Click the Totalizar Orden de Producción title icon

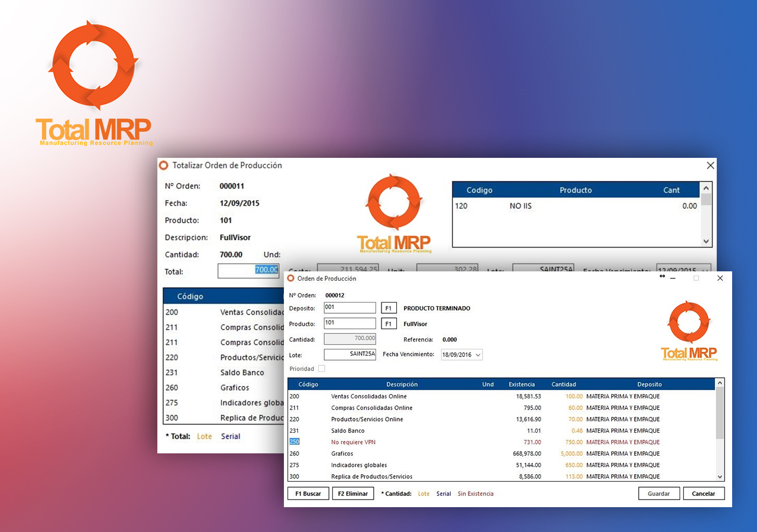(164, 166)
